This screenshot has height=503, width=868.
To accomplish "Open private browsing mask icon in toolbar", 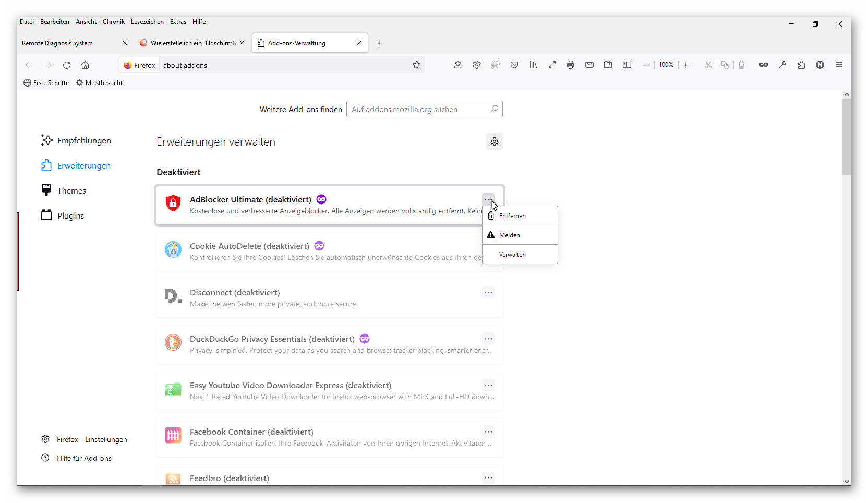I will (764, 65).
